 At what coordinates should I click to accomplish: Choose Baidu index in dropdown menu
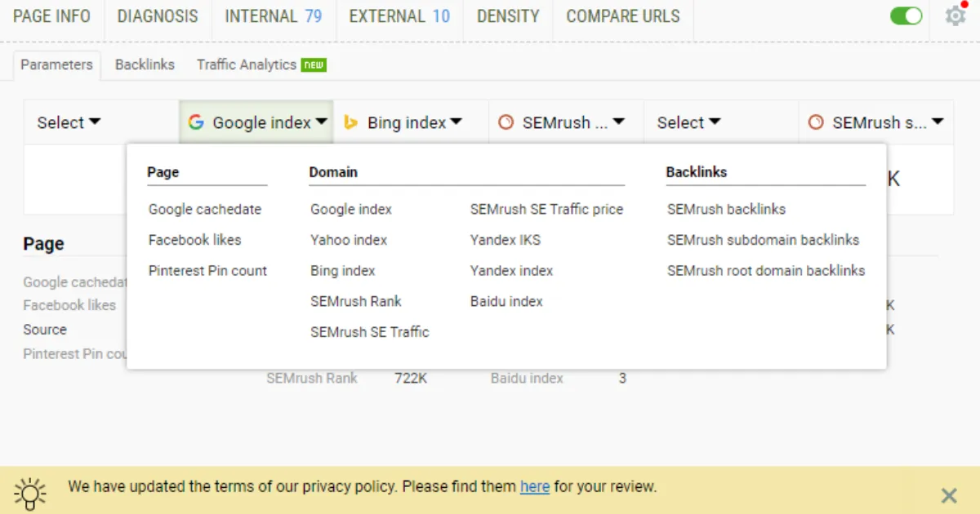pyautogui.click(x=506, y=301)
